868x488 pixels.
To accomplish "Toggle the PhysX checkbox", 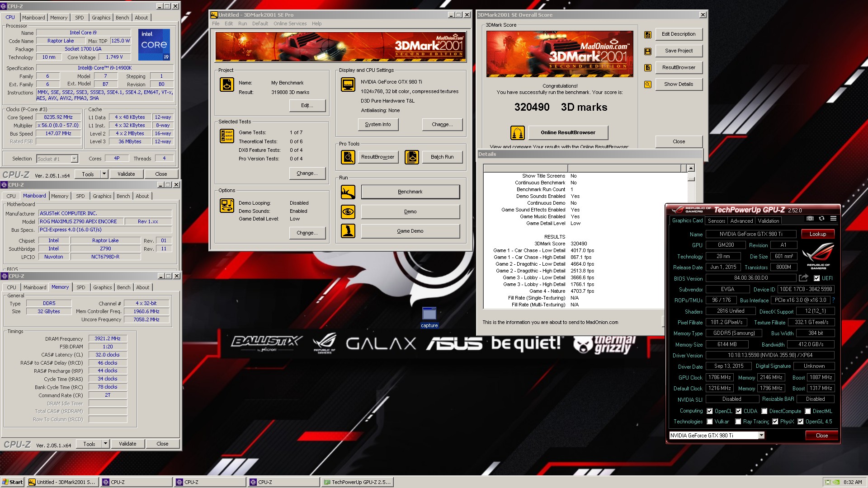I will [775, 422].
